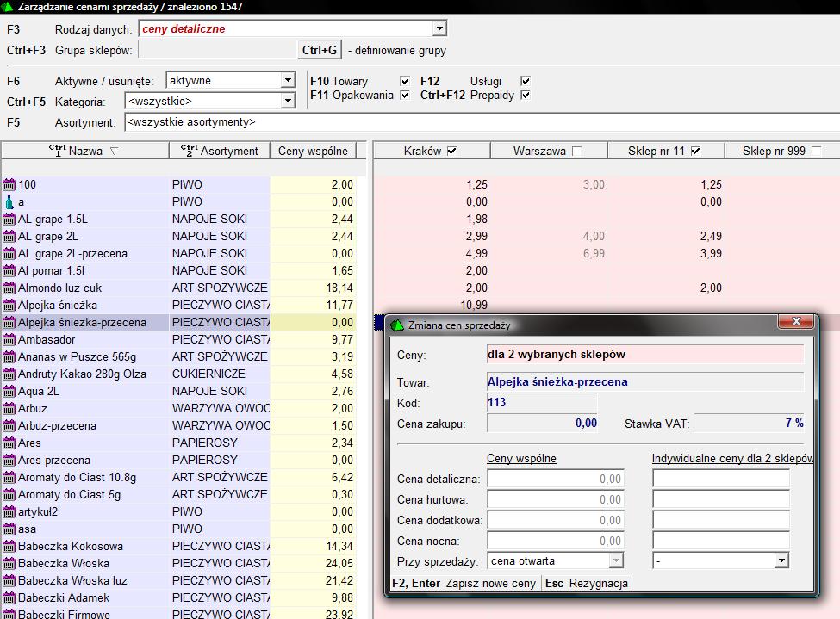Click the icon next to 'Aromaty do Ciast 10.8g'
Image resolution: width=840 pixels, height=619 pixels.
tap(9, 477)
